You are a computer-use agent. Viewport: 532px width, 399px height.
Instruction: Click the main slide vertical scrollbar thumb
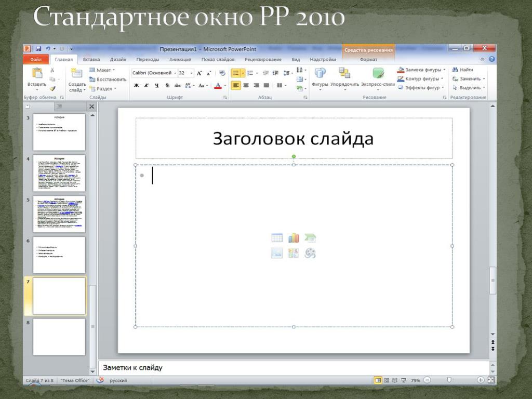click(493, 280)
